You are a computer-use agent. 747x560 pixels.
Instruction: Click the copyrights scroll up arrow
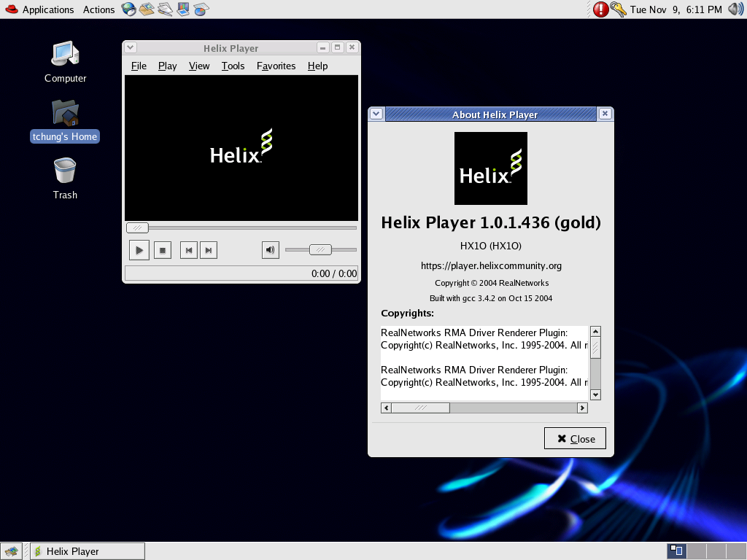595,332
